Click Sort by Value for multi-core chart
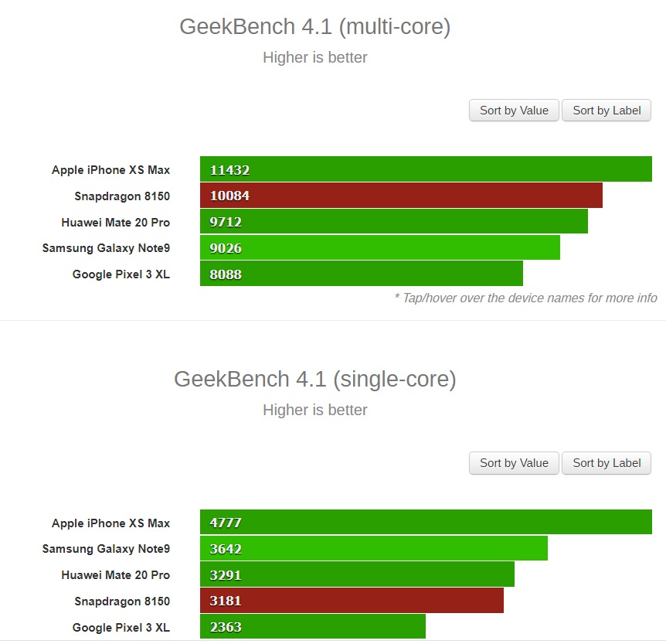 pyautogui.click(x=513, y=110)
